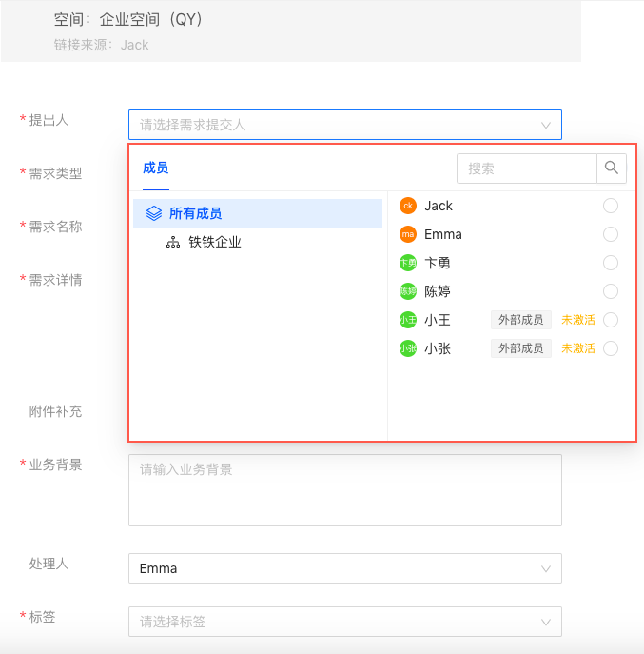This screenshot has height=654, width=644.
Task: Click the member 搜索 input field
Action: point(527,168)
